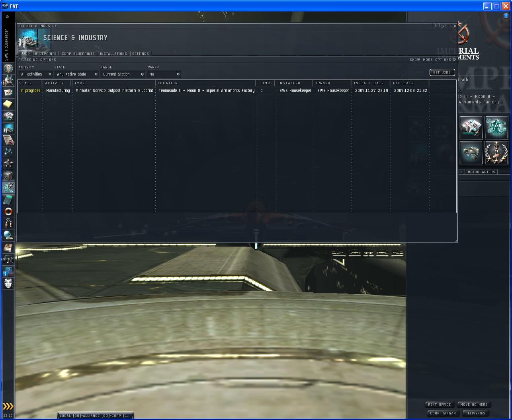Switch to the Blueprints tab
The width and height of the screenshot is (512, 420).
click(x=46, y=54)
